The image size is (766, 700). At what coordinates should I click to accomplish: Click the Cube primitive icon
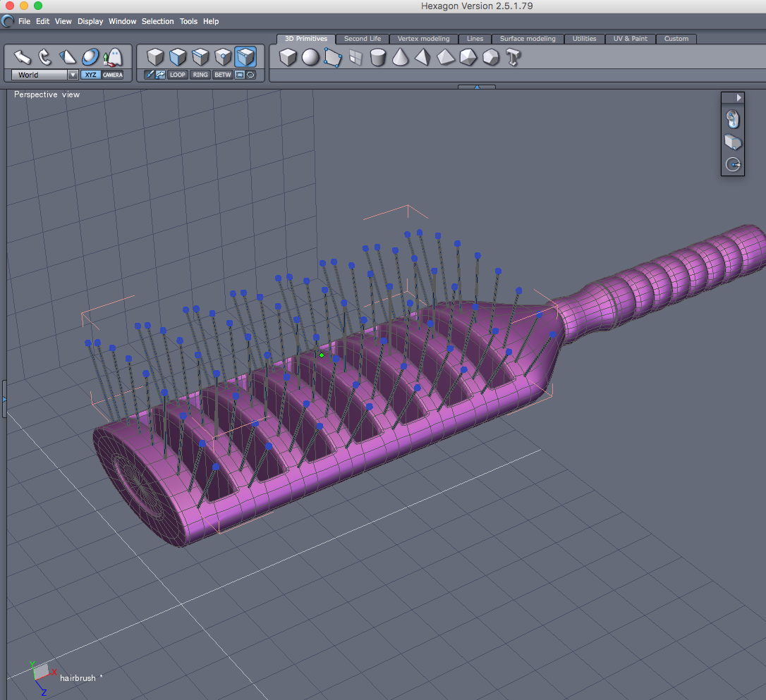click(x=288, y=58)
